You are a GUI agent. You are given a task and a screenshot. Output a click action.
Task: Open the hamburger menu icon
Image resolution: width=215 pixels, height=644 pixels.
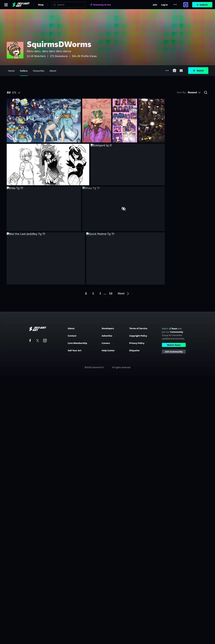tap(6, 5)
